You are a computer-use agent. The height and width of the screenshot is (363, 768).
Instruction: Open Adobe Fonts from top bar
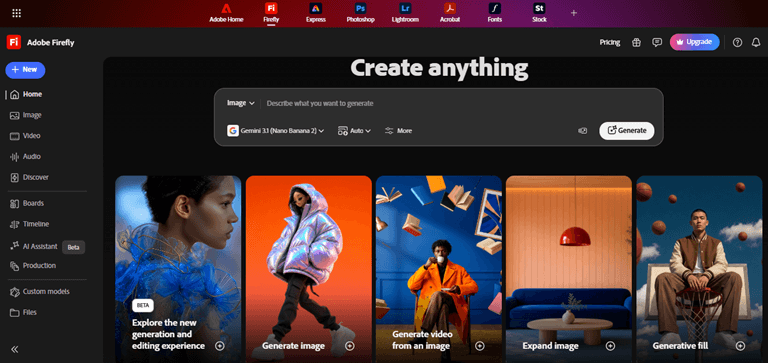click(495, 13)
